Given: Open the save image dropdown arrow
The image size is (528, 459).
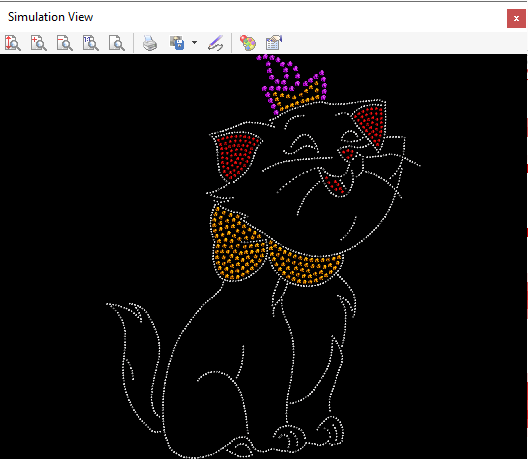Looking at the screenshot, I should 194,43.
